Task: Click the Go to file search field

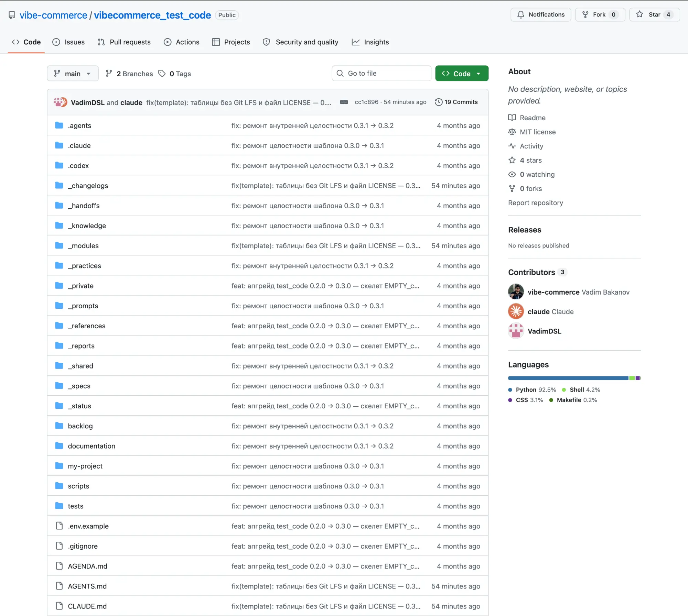Action: (381, 73)
